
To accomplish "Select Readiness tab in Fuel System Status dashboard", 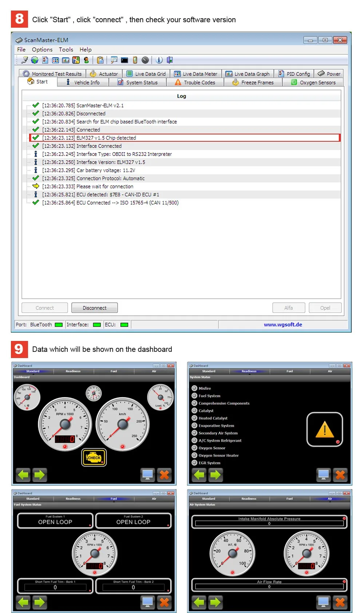I will coord(73,499).
